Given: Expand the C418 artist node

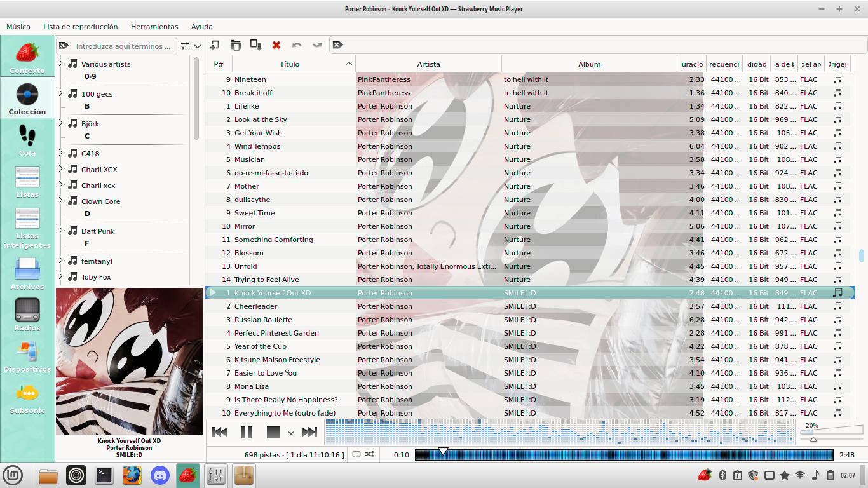Looking at the screenshot, I should pyautogui.click(x=61, y=153).
